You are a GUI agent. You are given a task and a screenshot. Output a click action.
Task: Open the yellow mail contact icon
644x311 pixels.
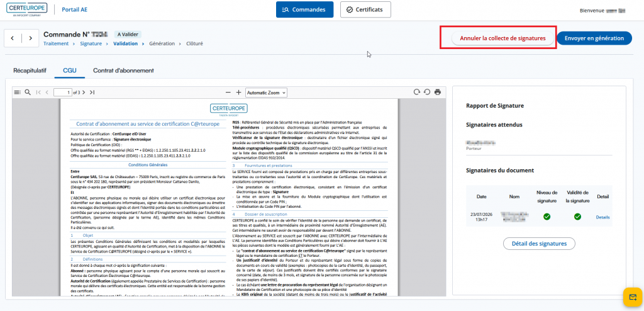click(633, 297)
